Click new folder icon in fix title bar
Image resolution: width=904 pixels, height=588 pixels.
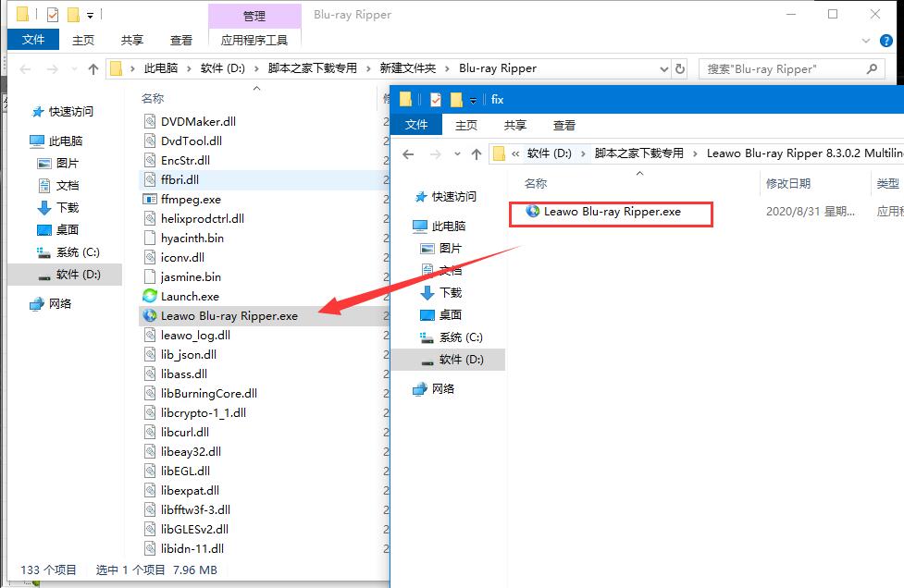tap(456, 100)
